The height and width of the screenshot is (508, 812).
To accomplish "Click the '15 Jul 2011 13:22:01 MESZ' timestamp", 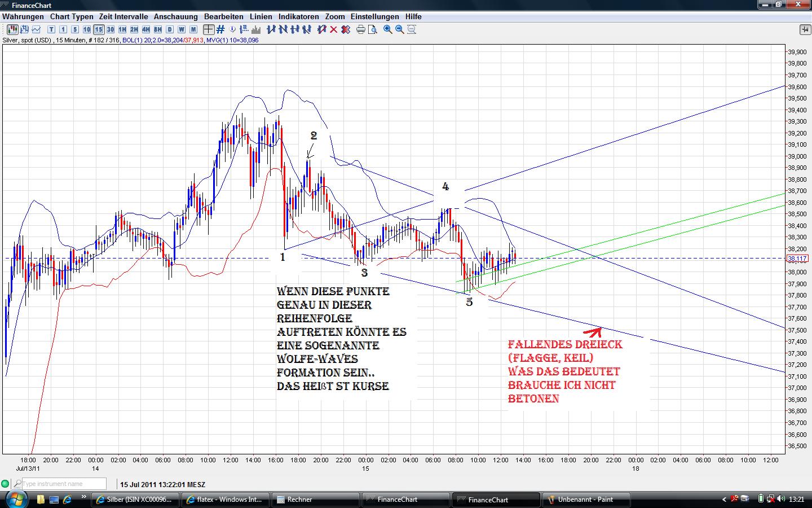I will [x=162, y=484].
